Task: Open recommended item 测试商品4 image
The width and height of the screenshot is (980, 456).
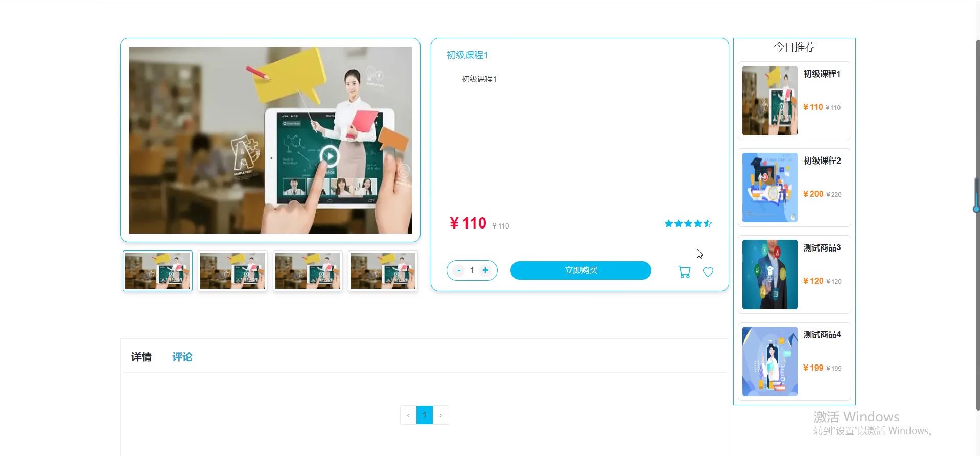Action: pyautogui.click(x=770, y=361)
